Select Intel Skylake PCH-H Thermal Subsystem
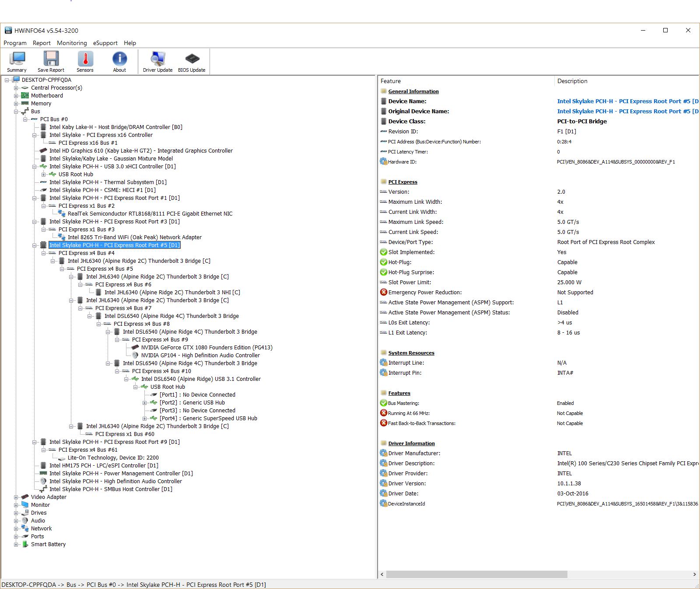The width and height of the screenshot is (700, 589). pos(108,182)
